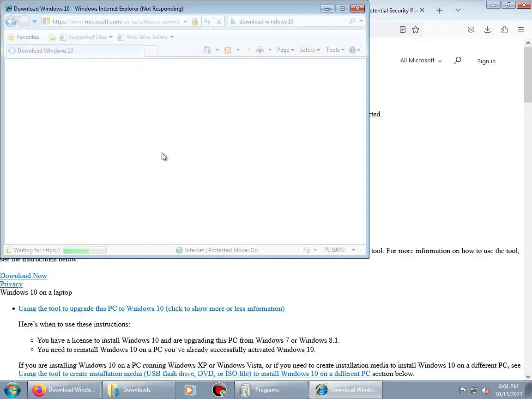The width and height of the screenshot is (532, 399).
Task: Click Internet Protected Mode On status text
Action: pos(221,250)
